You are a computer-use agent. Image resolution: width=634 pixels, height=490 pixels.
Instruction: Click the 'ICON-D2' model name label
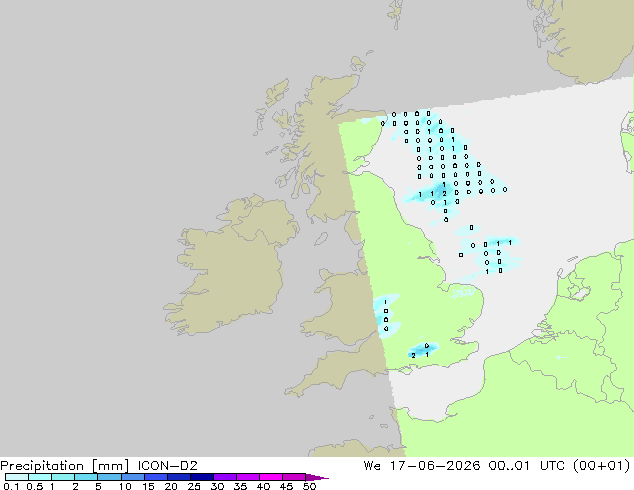[167, 466]
